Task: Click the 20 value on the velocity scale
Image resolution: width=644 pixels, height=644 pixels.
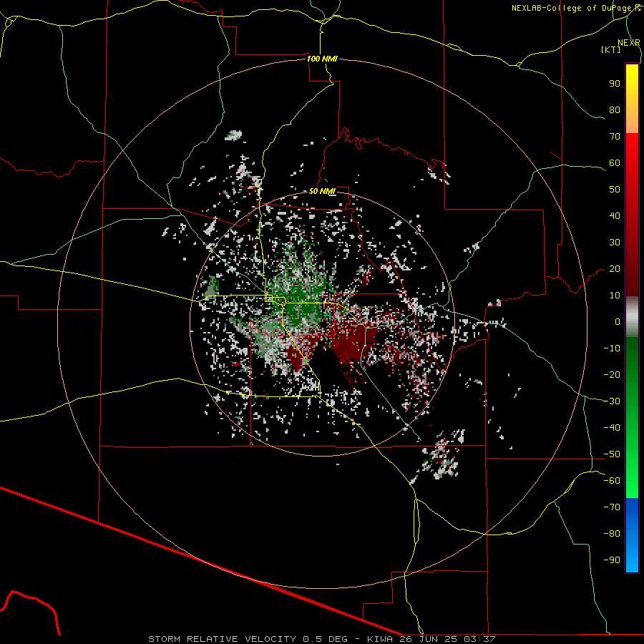Action: (x=615, y=269)
